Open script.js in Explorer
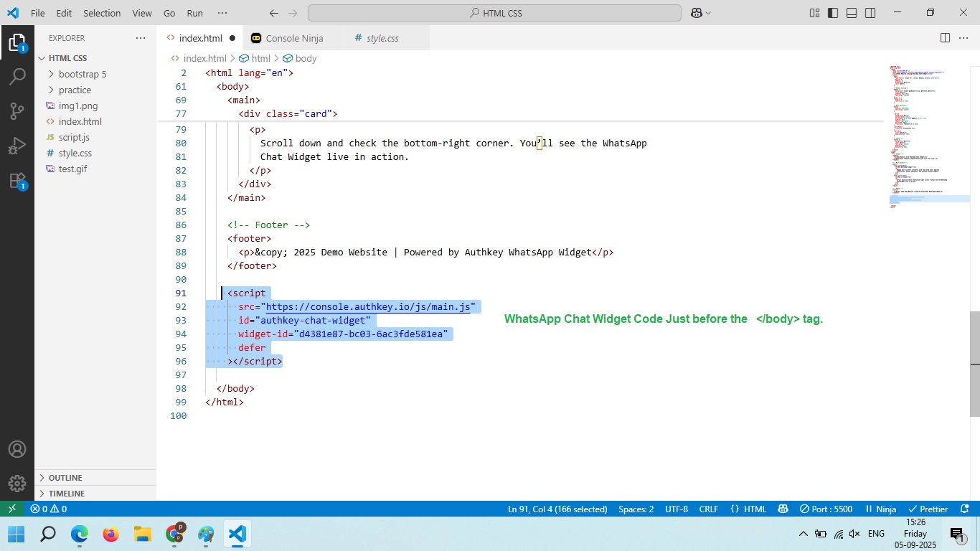Image resolution: width=980 pixels, height=551 pixels. coord(95,137)
